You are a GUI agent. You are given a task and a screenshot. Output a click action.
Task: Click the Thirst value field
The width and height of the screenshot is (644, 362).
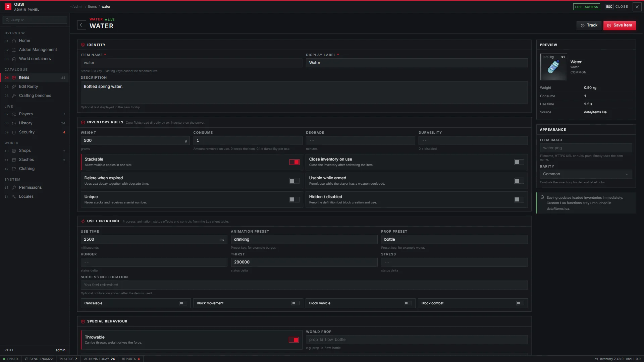[x=304, y=262]
